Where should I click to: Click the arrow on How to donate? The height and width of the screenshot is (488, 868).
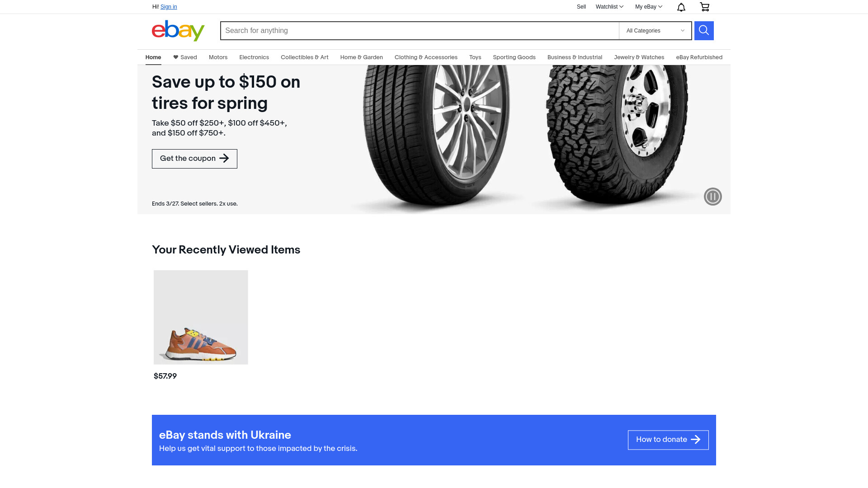[696, 440]
